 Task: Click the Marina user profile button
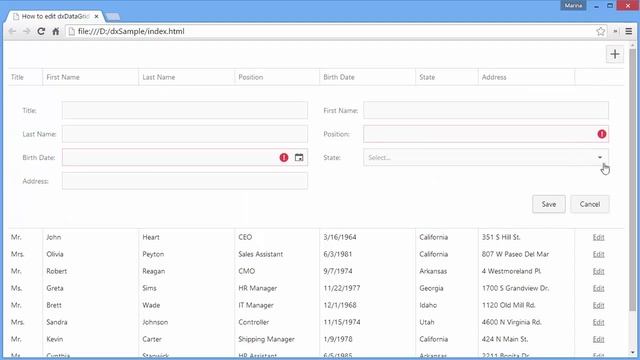(573, 6)
